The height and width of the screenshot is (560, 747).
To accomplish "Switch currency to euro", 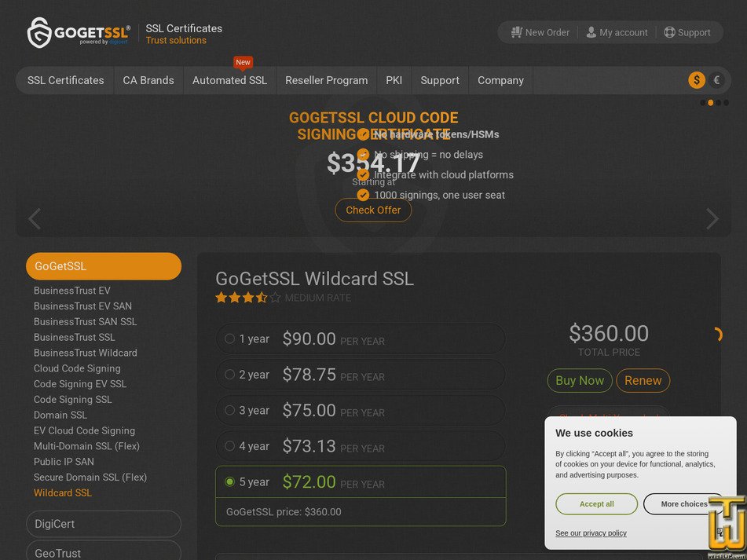I will [716, 80].
